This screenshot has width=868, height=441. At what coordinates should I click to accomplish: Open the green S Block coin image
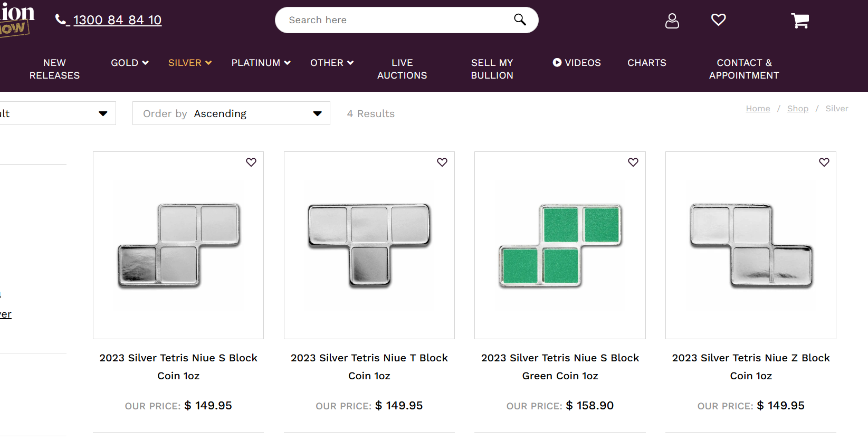click(x=560, y=245)
